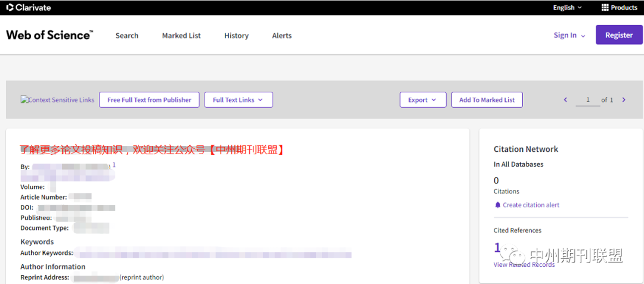644x284 pixels.
Task: Open the Products grid menu
Action: (x=619, y=7)
